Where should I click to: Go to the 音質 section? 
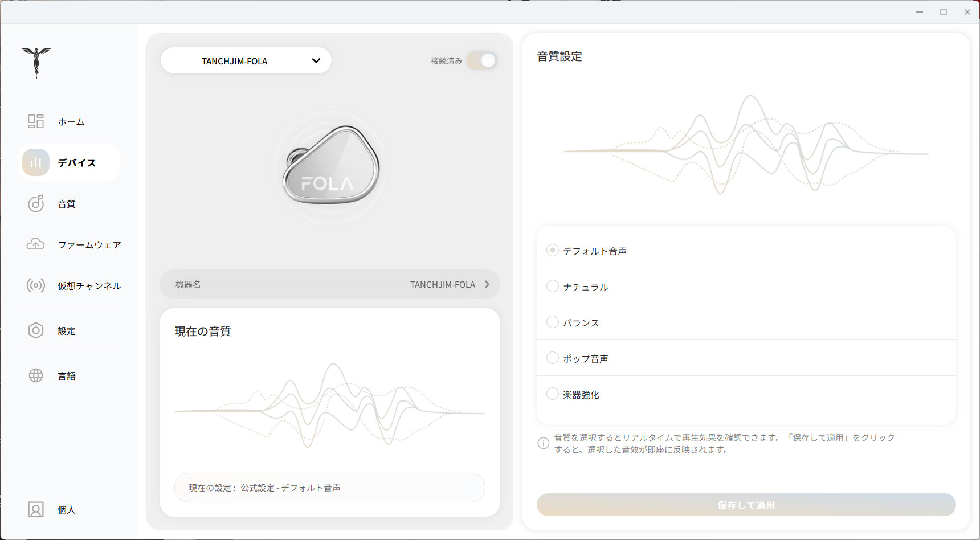(x=67, y=204)
